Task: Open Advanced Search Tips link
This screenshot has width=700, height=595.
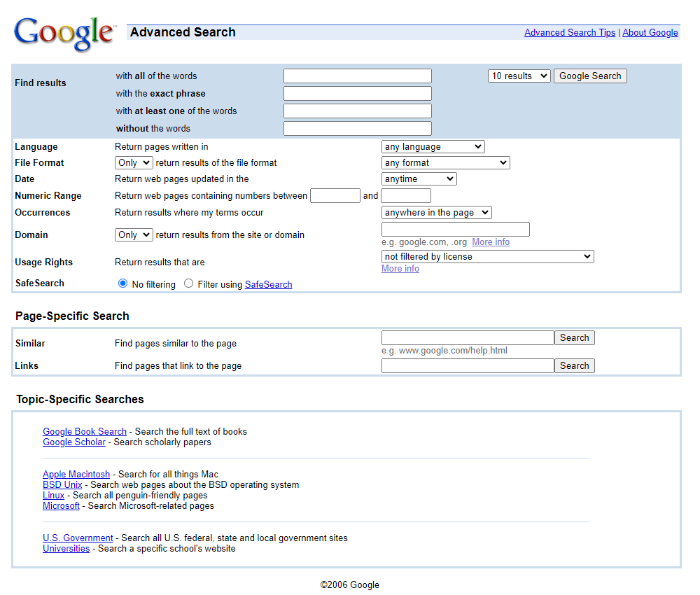Action: [x=570, y=33]
